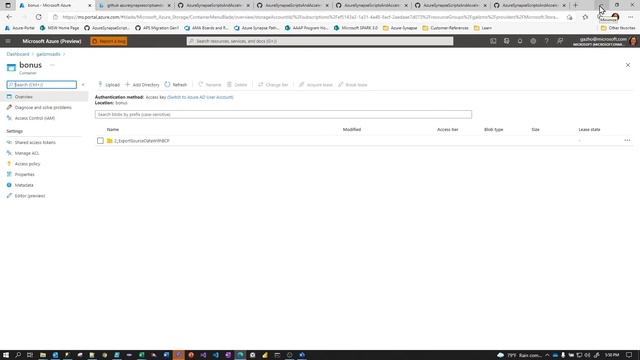The height and width of the screenshot is (360, 640).
Task: Open the Azure portal hamburger menu
Action: [8, 41]
